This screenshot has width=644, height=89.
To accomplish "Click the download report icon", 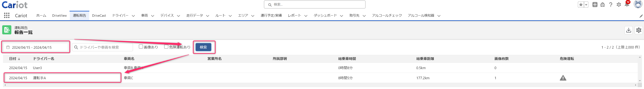I will [628, 30].
